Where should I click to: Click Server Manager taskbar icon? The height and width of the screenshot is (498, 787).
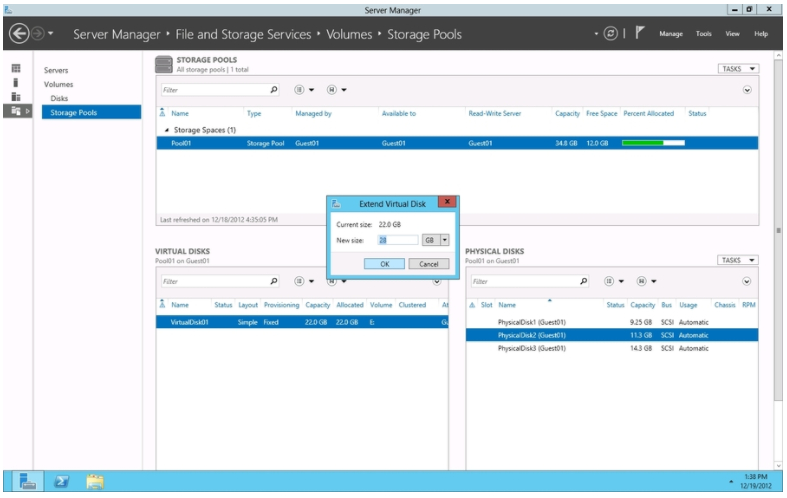(28, 481)
